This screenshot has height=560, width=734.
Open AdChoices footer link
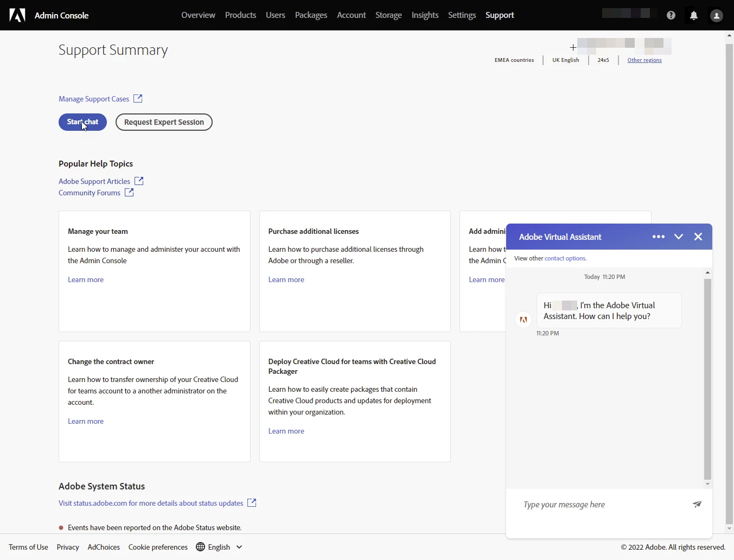click(104, 547)
